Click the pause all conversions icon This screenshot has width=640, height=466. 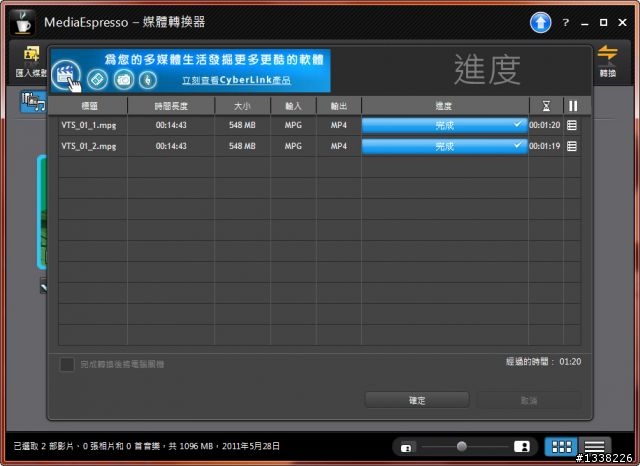click(x=573, y=106)
